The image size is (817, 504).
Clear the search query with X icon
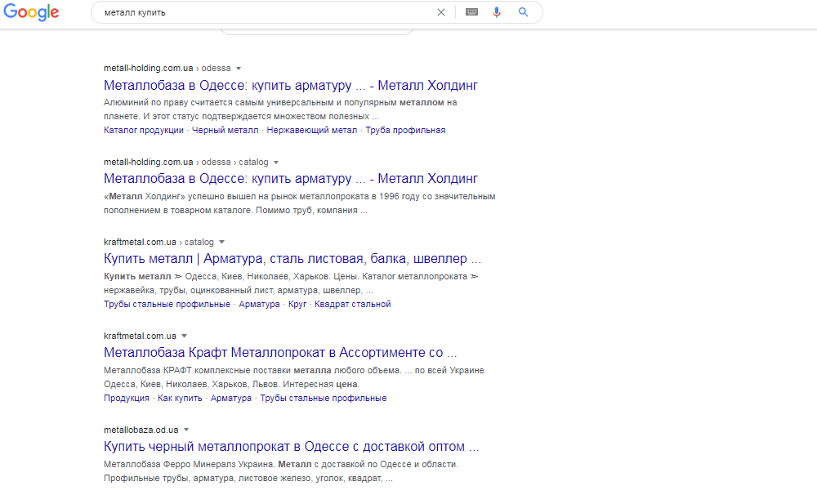pyautogui.click(x=441, y=12)
